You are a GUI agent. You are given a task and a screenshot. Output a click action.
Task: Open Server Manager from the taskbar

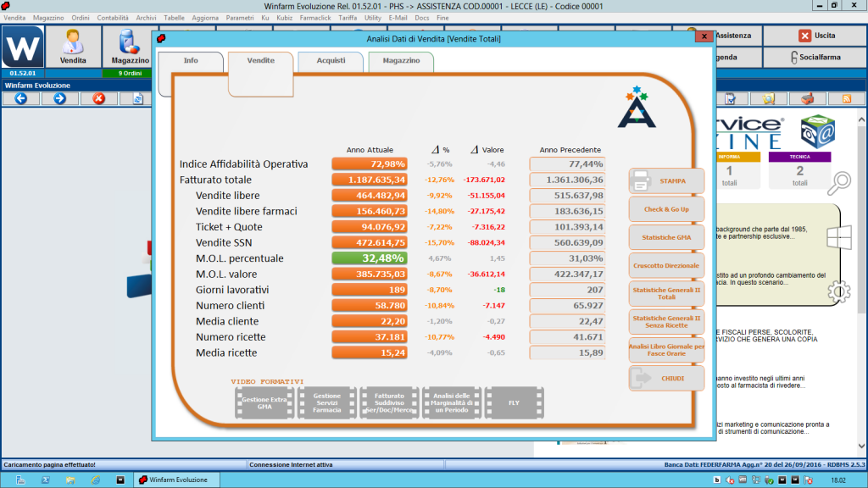[20, 480]
